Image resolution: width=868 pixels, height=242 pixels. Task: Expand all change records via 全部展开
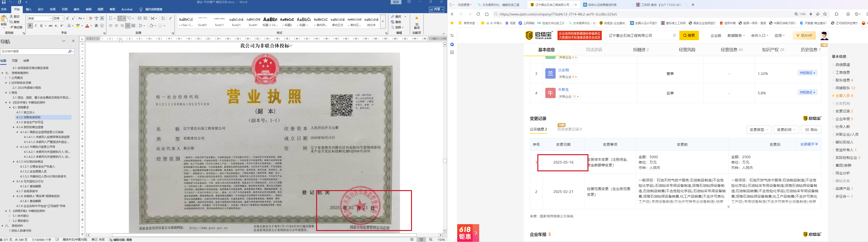[x=809, y=144]
